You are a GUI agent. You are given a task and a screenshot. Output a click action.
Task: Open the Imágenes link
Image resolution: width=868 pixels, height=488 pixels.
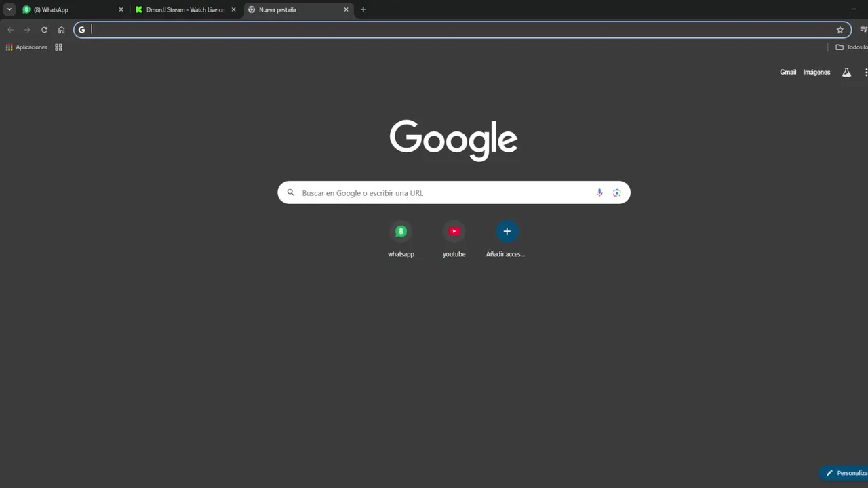click(816, 72)
